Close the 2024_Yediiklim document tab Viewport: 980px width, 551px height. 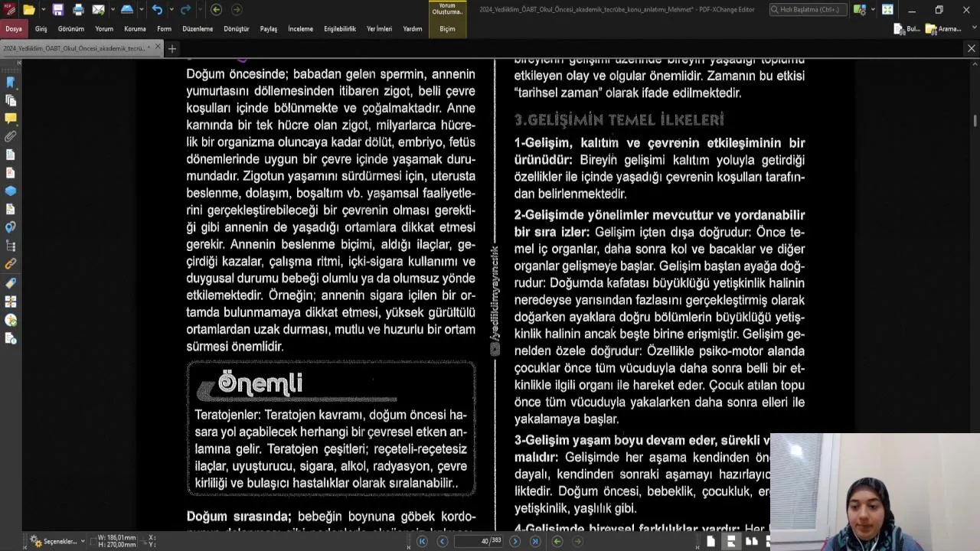158,47
